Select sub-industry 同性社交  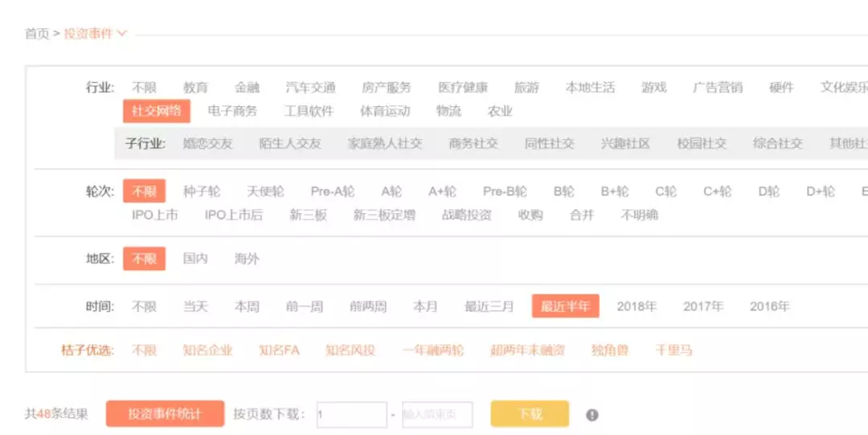point(550,143)
